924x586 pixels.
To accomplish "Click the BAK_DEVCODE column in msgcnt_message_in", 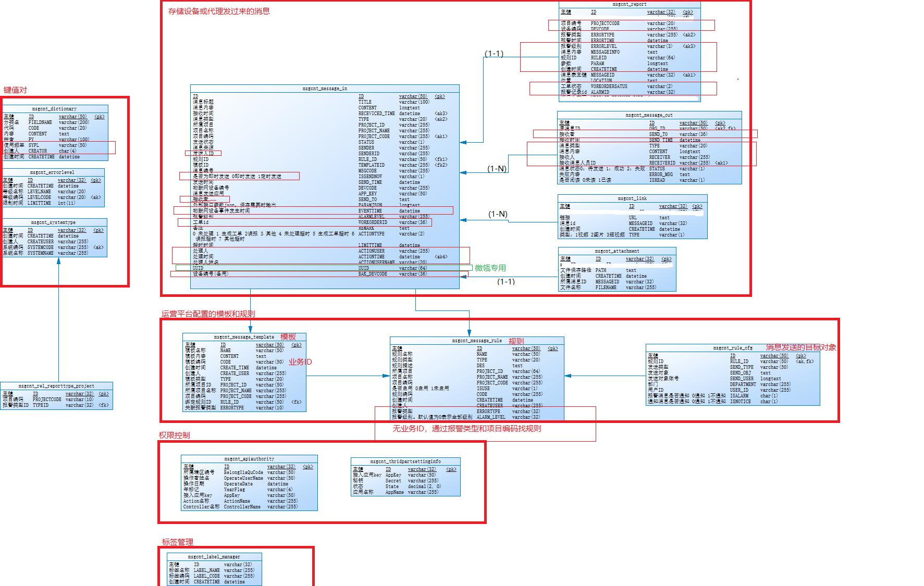I will click(373, 274).
